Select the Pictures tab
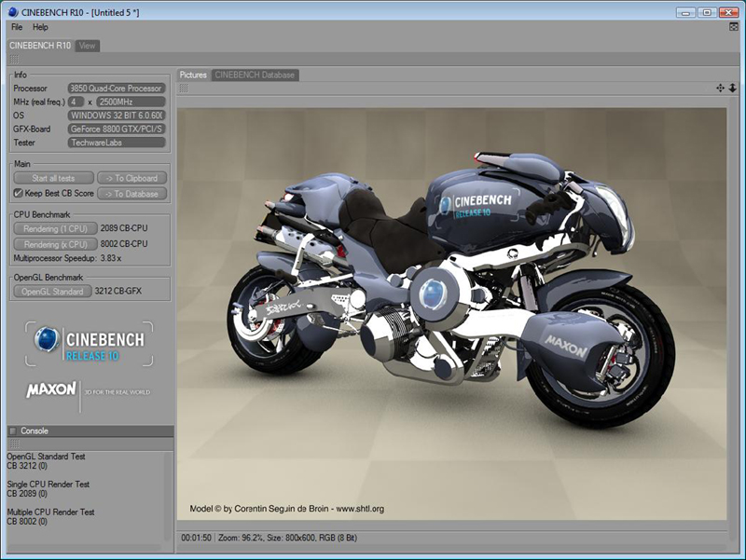 coord(193,75)
